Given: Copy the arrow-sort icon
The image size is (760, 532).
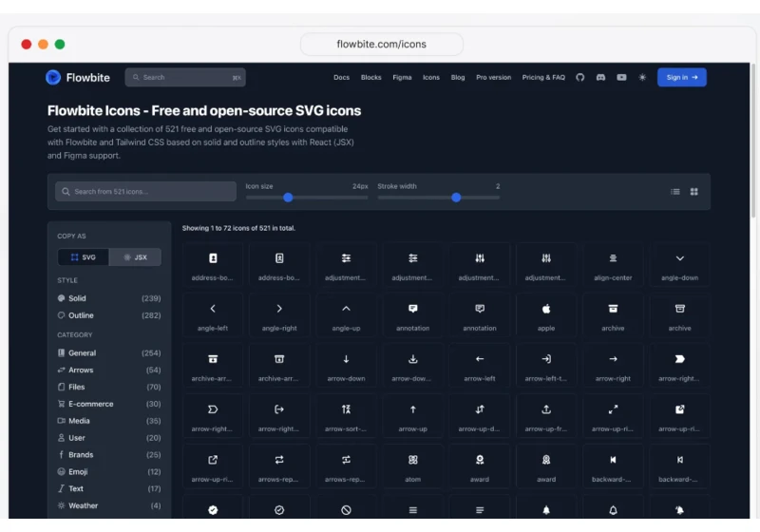Looking at the screenshot, I should pos(346,417).
